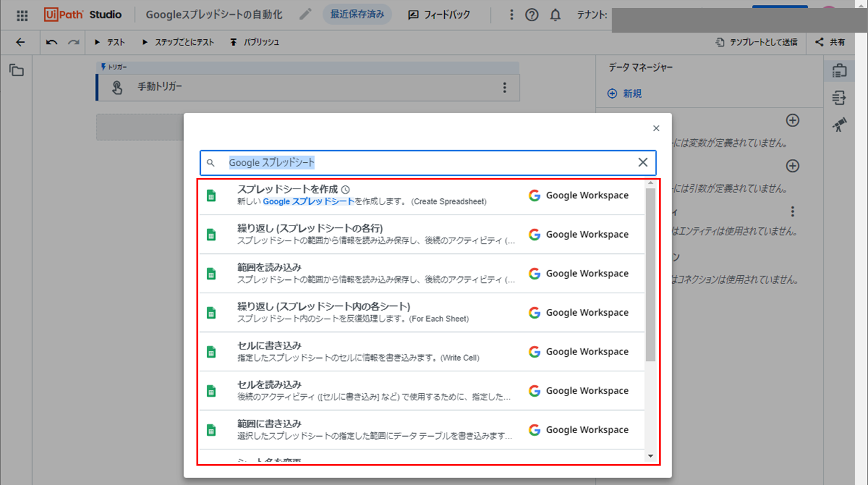Click the project title Googleスプレッドシートの自動化
Image resolution: width=868 pixels, height=485 pixels.
[214, 15]
